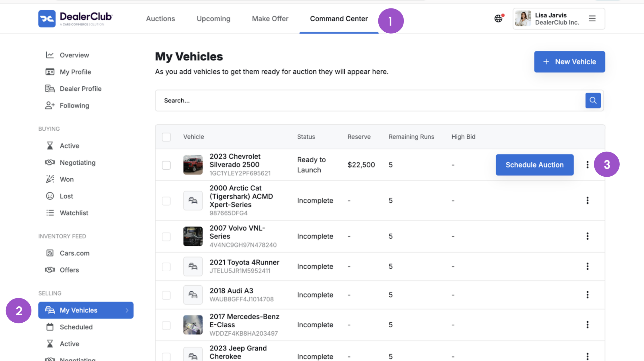Select the Dealer Profile icon

50,88
